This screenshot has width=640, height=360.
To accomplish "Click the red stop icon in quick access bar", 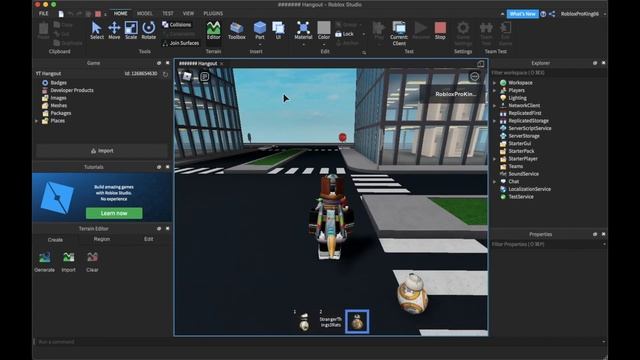I will pos(98,14).
